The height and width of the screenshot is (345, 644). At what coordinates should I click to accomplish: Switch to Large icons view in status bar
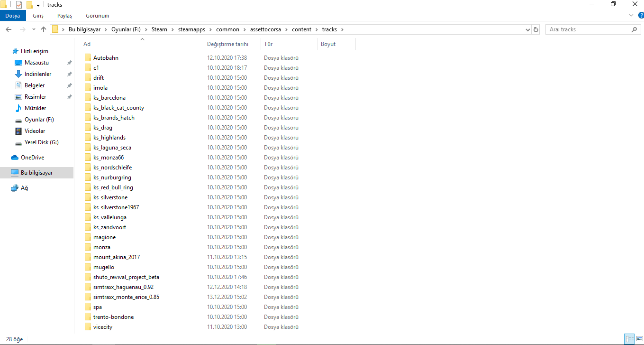pyautogui.click(x=639, y=339)
